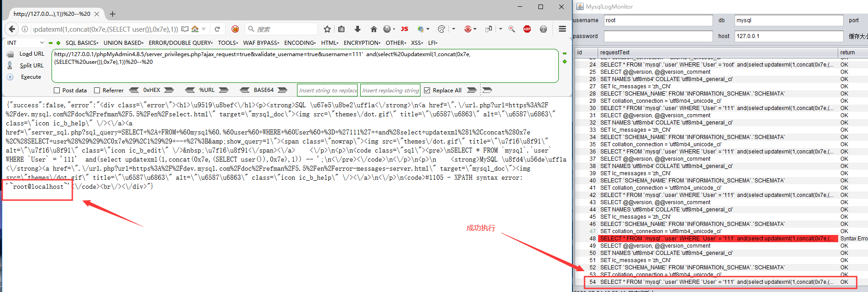The width and height of the screenshot is (868, 292).
Task: Click the Load URL button
Action: [x=32, y=54]
